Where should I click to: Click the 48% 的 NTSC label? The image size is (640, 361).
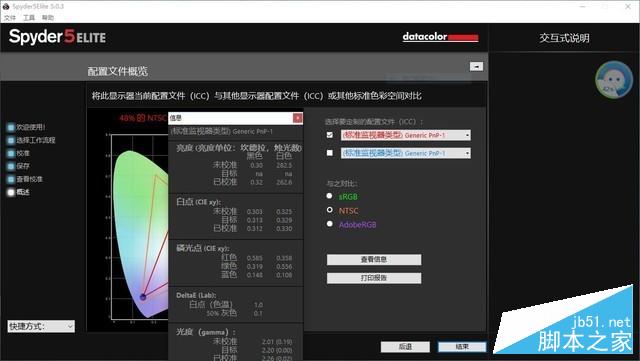(x=143, y=118)
